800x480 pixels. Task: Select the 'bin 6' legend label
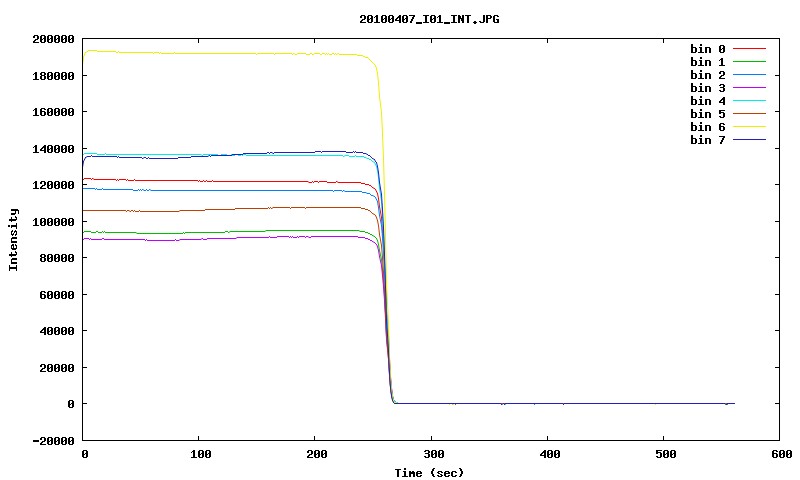click(708, 127)
